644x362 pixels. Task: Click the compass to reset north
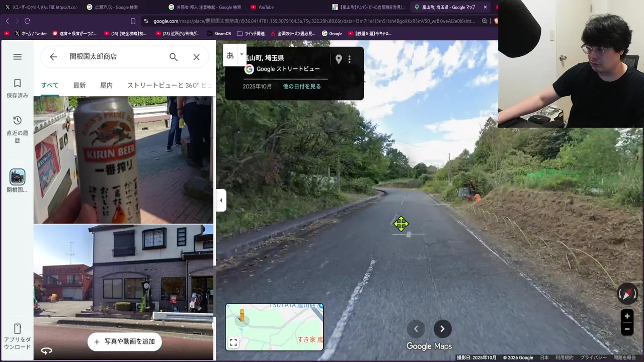(627, 294)
